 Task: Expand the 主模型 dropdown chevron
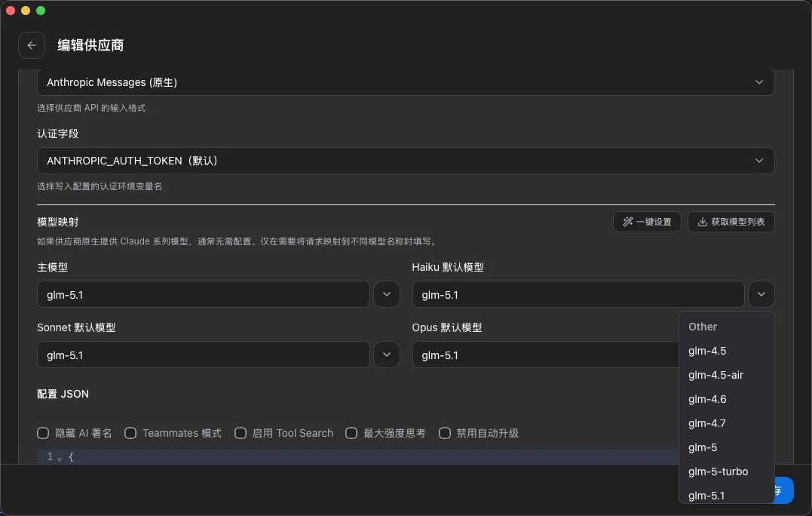click(387, 294)
